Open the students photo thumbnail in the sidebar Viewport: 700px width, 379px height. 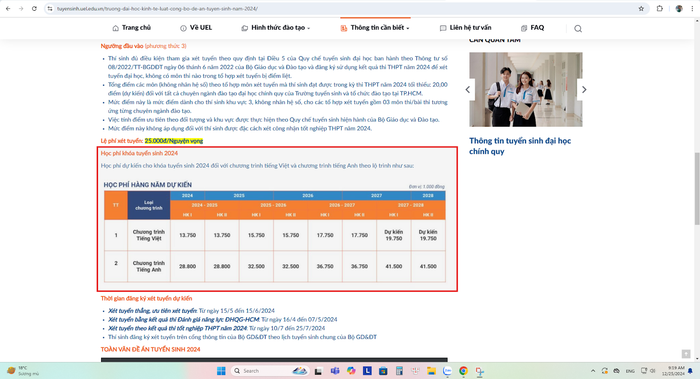point(525,90)
